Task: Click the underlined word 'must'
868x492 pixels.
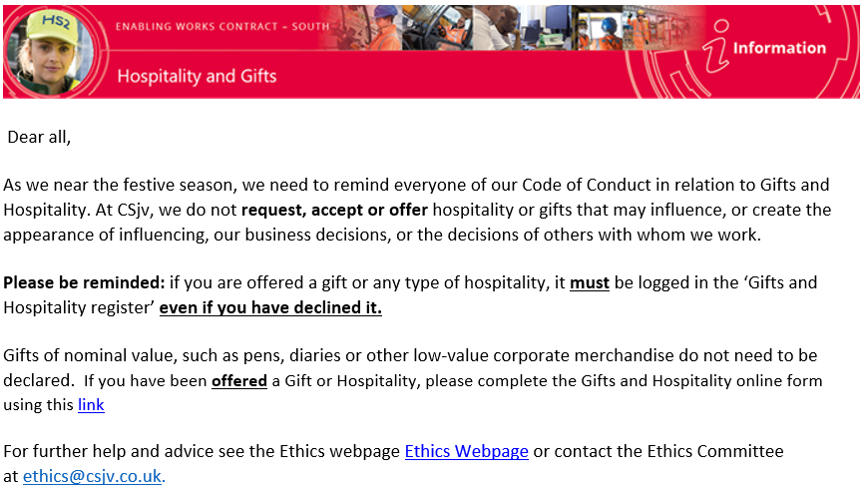Action: tap(590, 282)
